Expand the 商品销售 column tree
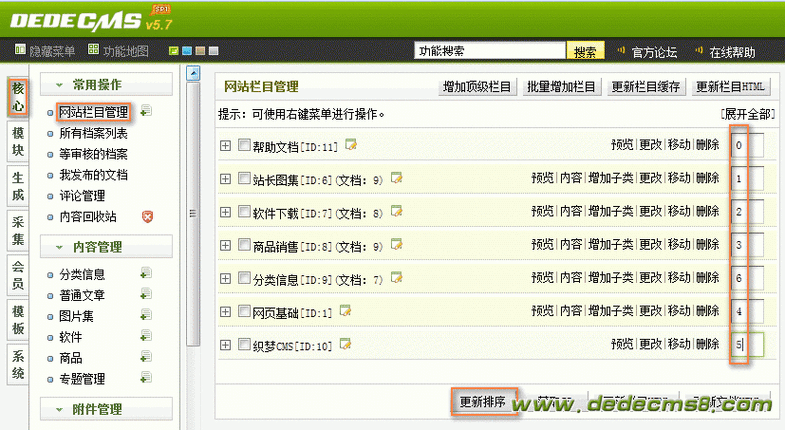Viewport: 785px width, 430px height. tap(225, 245)
